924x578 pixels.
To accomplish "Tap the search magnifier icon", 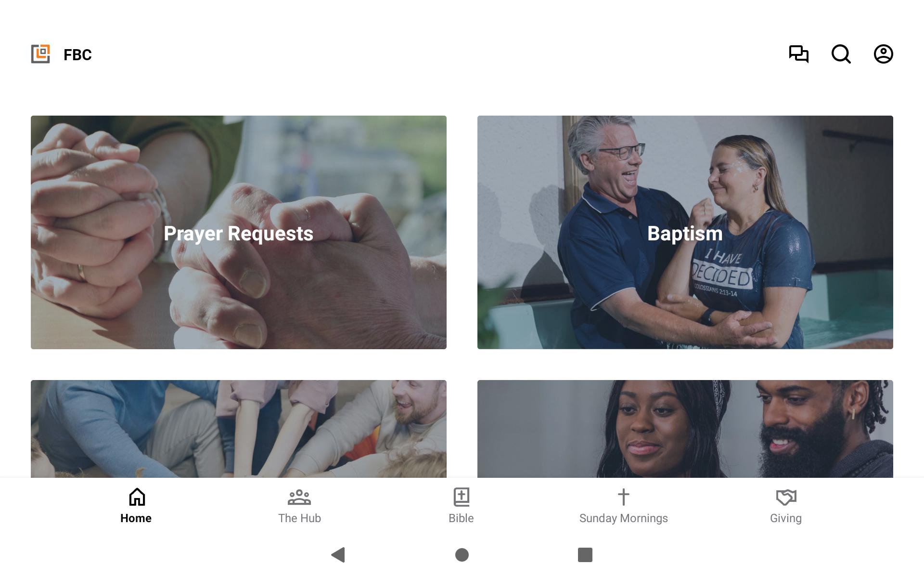I will pos(841,54).
